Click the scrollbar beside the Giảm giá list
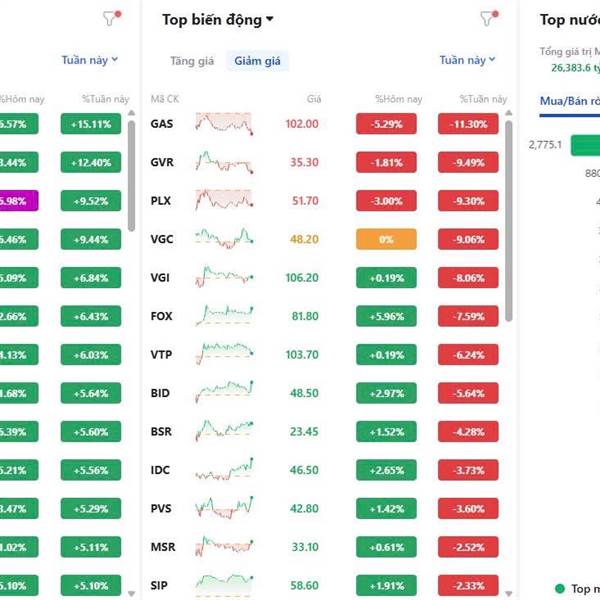 (510, 220)
